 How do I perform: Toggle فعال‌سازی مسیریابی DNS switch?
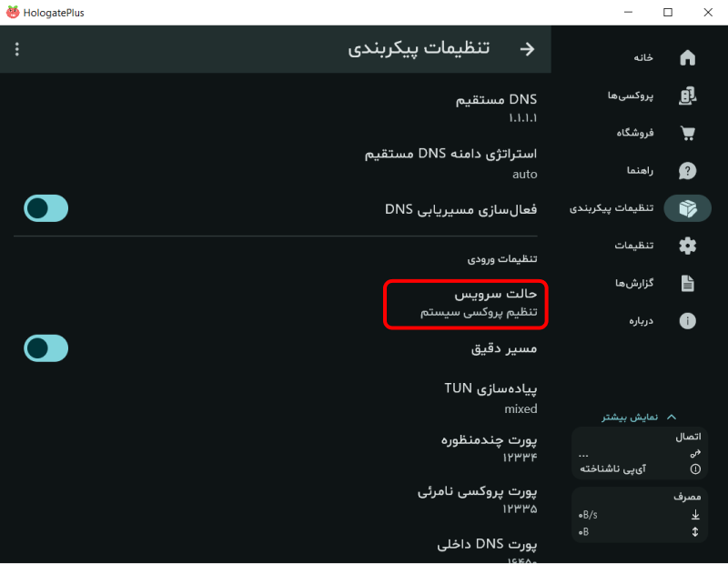[45, 208]
